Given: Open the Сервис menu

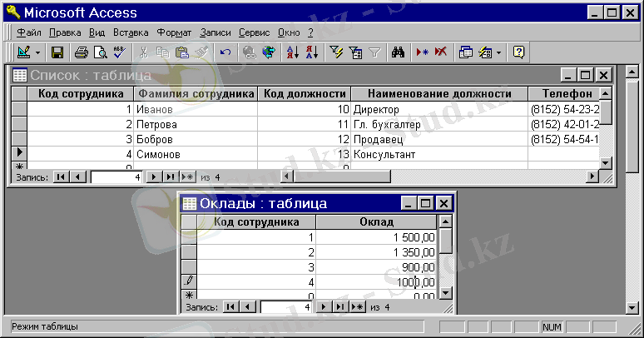Looking at the screenshot, I should click(x=255, y=32).
